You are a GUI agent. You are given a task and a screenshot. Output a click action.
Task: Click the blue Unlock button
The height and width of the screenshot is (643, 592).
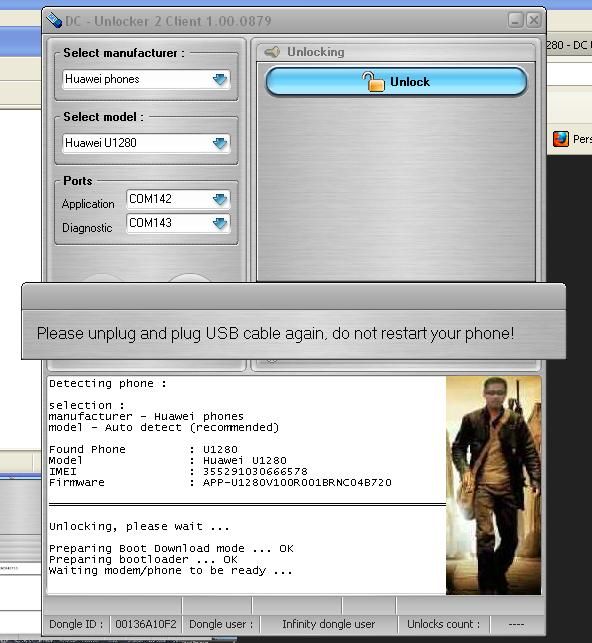click(396, 82)
